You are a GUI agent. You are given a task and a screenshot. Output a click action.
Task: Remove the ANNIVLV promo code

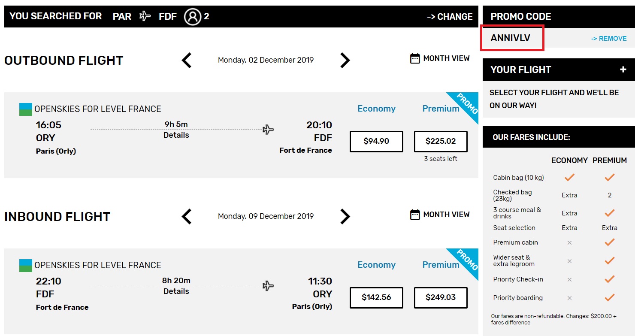(x=609, y=39)
